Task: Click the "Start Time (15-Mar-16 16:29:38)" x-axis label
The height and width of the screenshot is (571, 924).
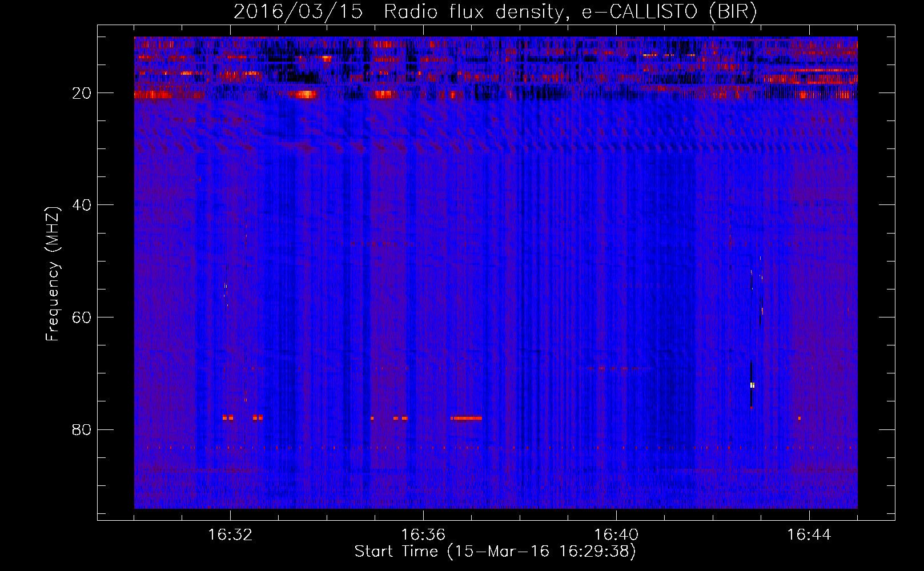Action: [495, 552]
